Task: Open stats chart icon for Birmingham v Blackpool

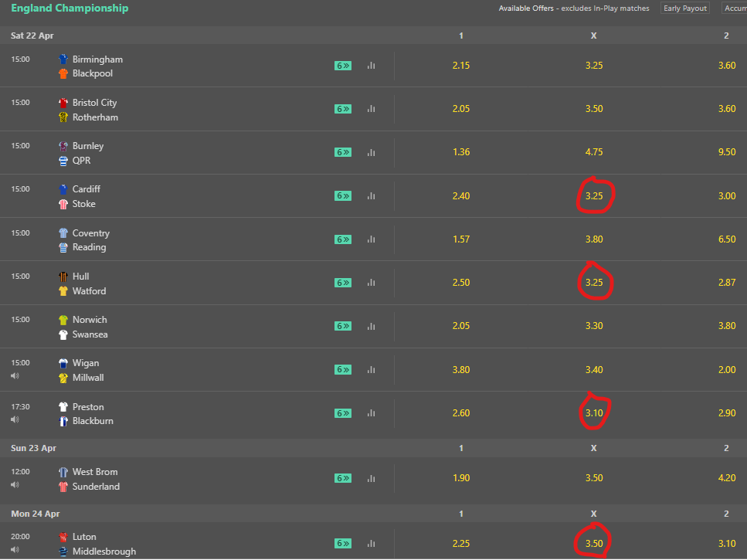Action: [x=371, y=66]
